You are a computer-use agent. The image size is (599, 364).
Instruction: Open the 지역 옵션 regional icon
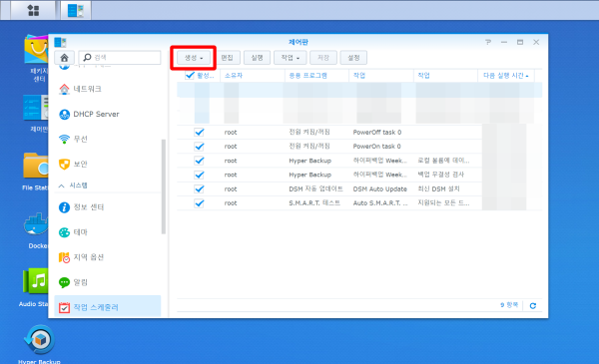[64, 257]
